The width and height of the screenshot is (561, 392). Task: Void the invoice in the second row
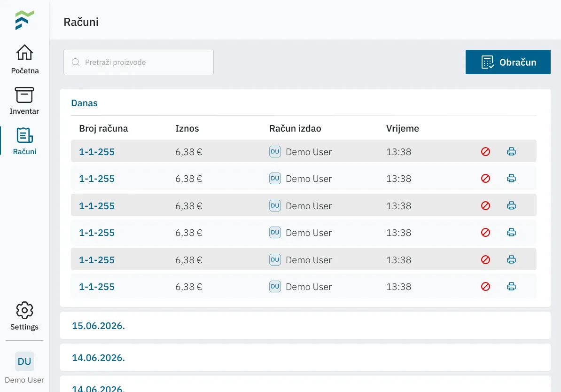click(485, 178)
